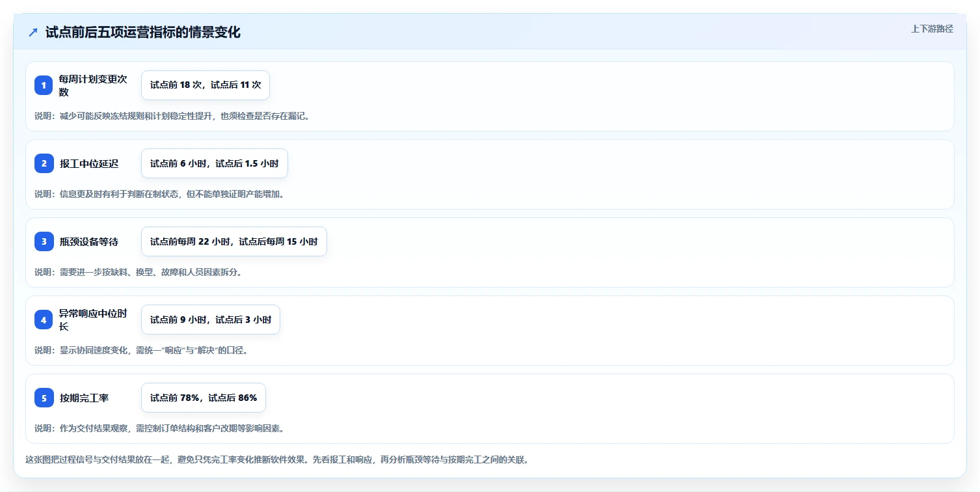Click the 报工中位延迟 indicator name
The width and height of the screenshot is (980, 492).
click(89, 163)
